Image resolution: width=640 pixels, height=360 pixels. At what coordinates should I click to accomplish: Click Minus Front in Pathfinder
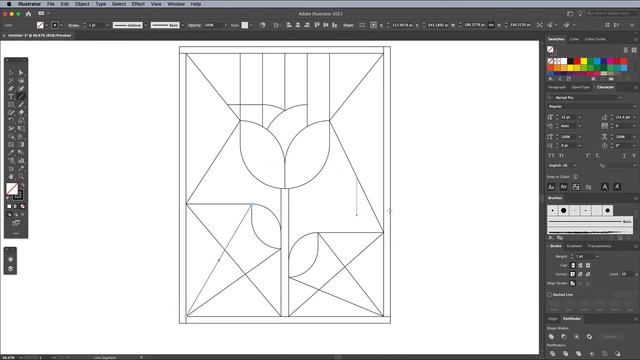tap(564, 337)
